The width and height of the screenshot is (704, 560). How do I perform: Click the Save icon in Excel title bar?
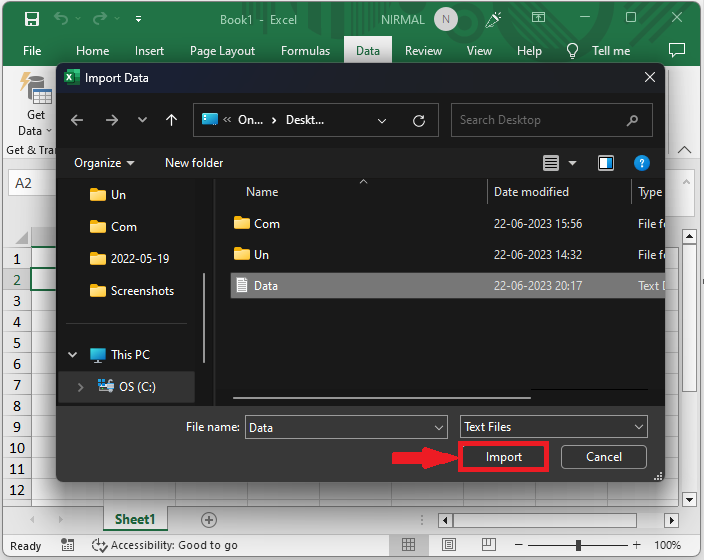coord(31,19)
